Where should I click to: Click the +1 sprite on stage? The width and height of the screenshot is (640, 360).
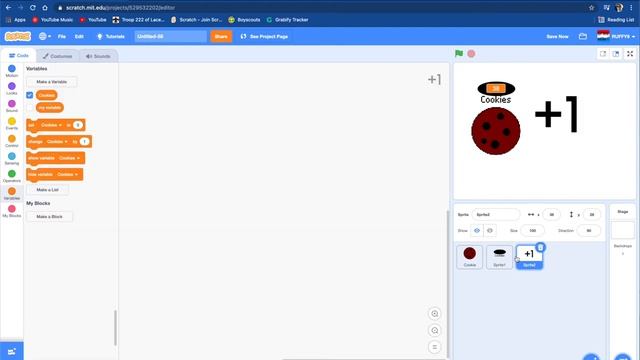[x=556, y=114]
